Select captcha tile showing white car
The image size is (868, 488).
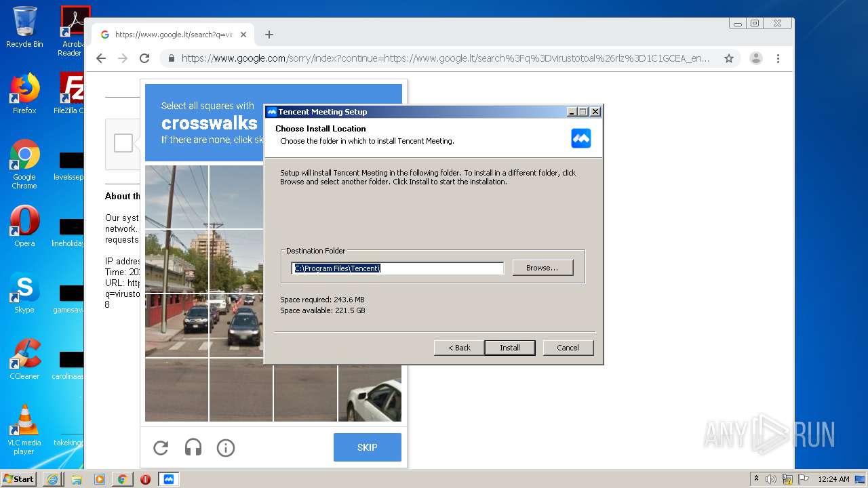(x=370, y=390)
